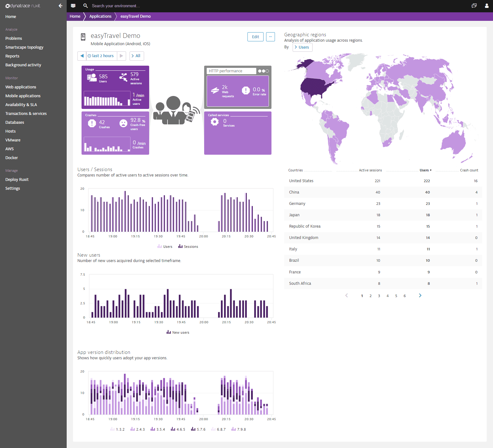Go to next countries page arrow
Screen dimensions: 493x448
[420, 296]
